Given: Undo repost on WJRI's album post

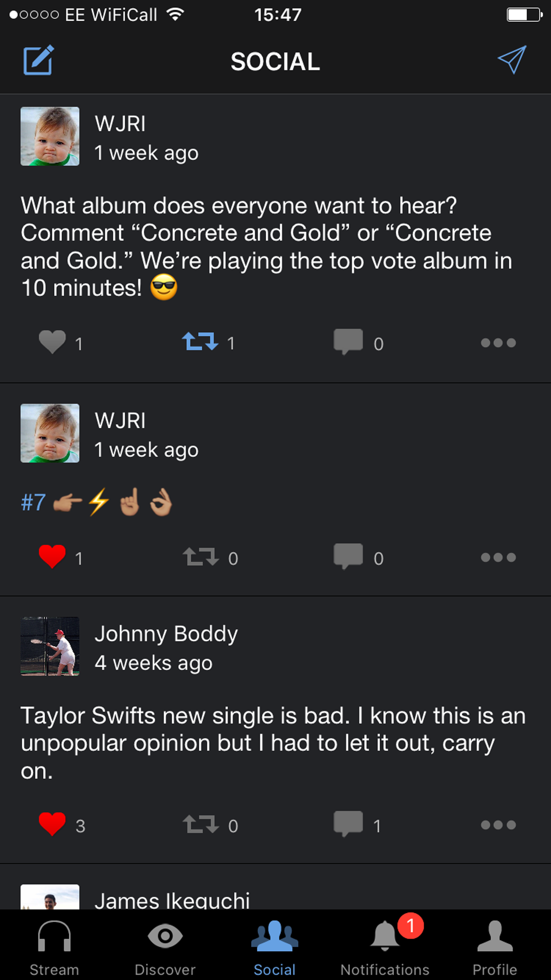Looking at the screenshot, I should (x=200, y=342).
